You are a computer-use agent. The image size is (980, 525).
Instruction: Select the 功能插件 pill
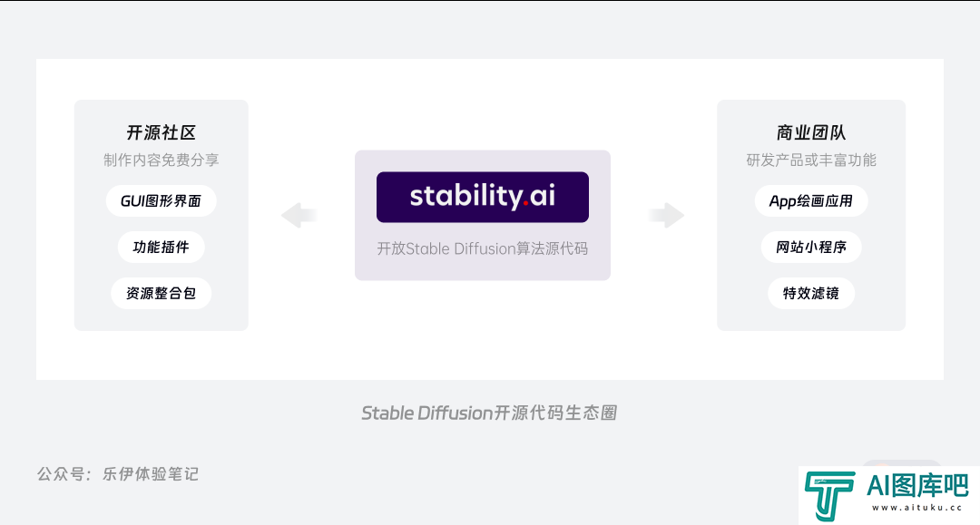162,248
